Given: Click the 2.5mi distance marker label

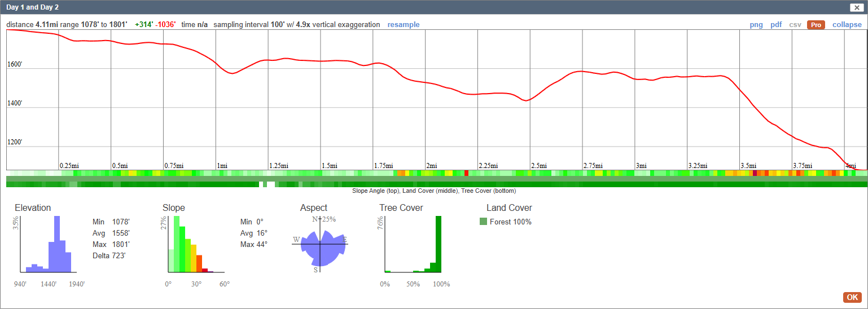Looking at the screenshot, I should point(539,166).
